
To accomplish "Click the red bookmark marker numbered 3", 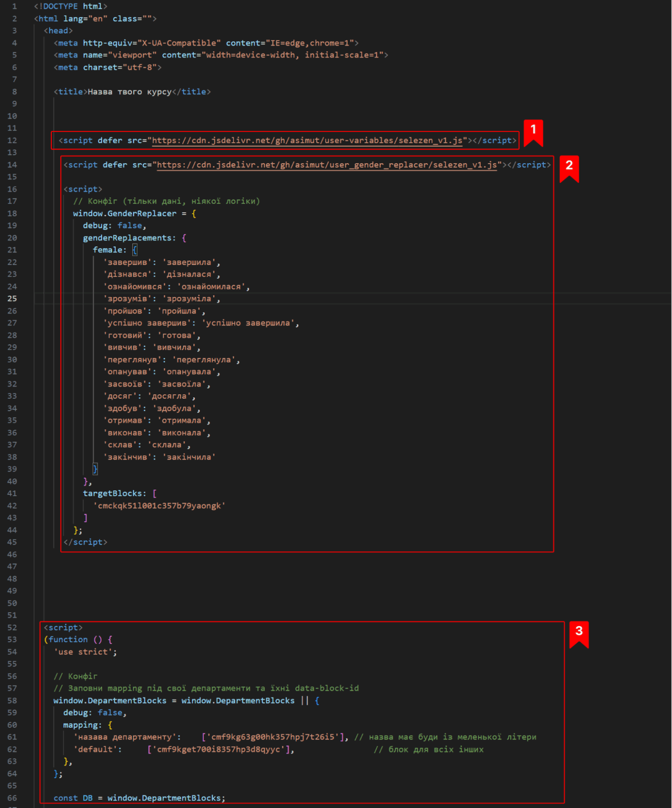I will pos(579,633).
